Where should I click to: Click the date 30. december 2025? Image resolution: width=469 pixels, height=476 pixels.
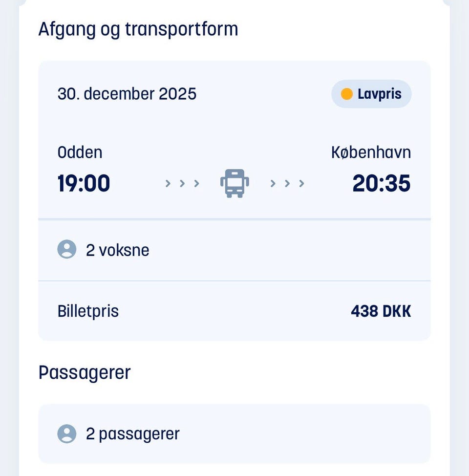coord(127,94)
